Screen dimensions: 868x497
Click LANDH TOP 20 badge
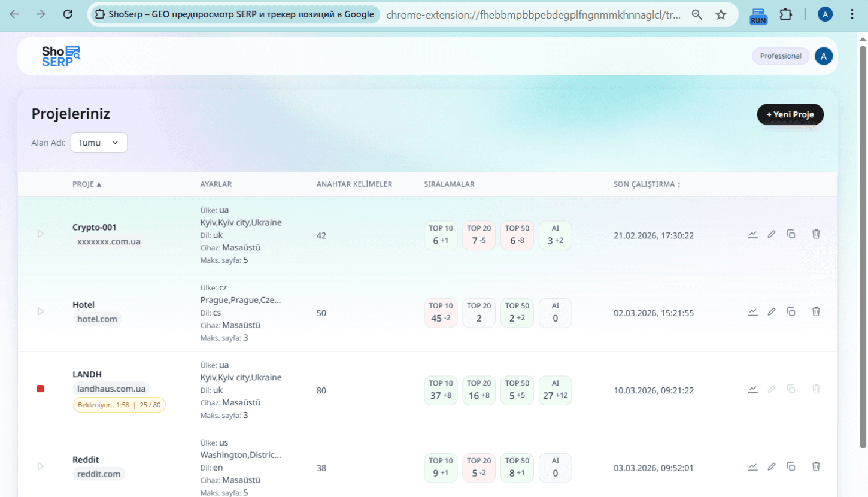coord(479,390)
